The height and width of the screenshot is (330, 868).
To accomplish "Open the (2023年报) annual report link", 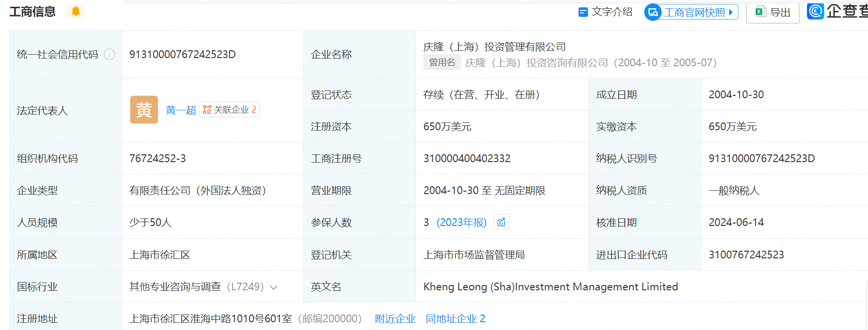I will 461,223.
